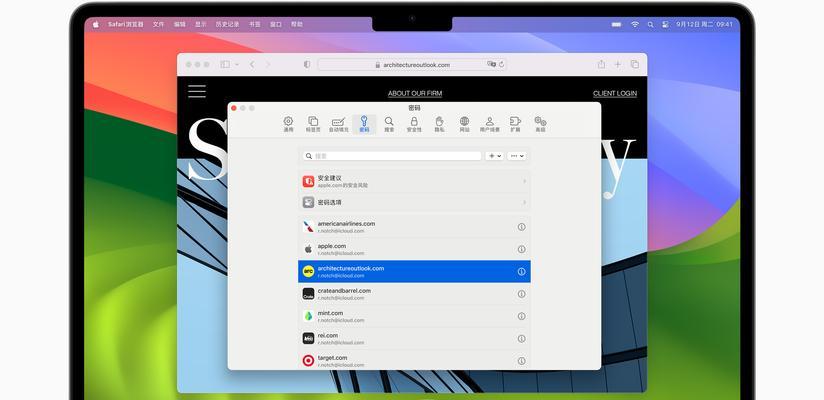Click the CLIENT LOGIN link
The height and width of the screenshot is (400, 824).
pos(615,94)
